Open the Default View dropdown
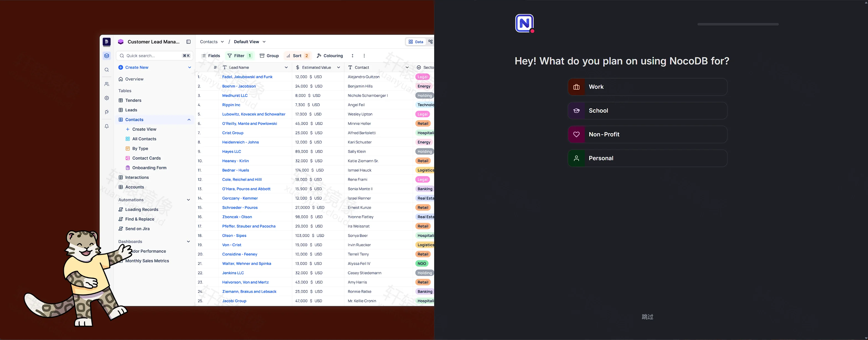Viewport: 868px width, 340px height. [x=250, y=42]
